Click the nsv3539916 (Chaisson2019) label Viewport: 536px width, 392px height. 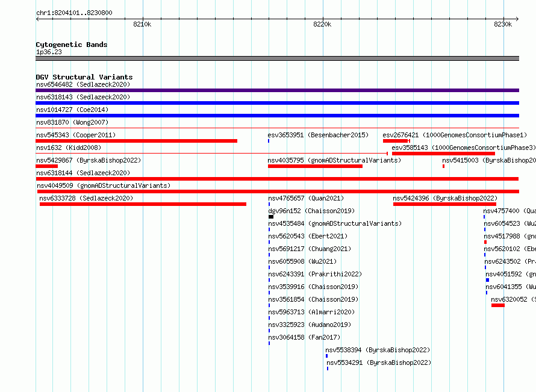pos(313,287)
